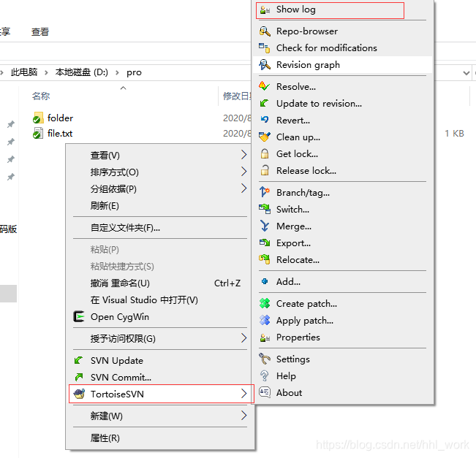Click the 1 KB size cell
Screen dimensions: 476x458
coord(454,133)
